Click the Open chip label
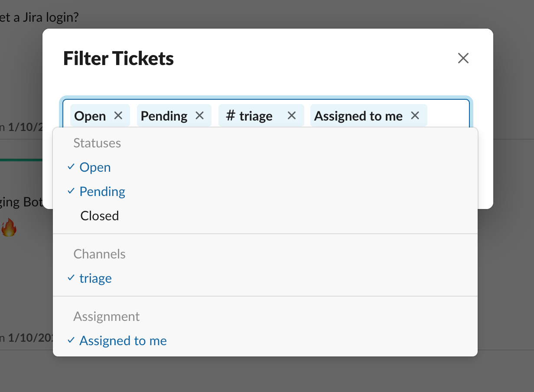The height and width of the screenshot is (392, 534). pos(90,116)
